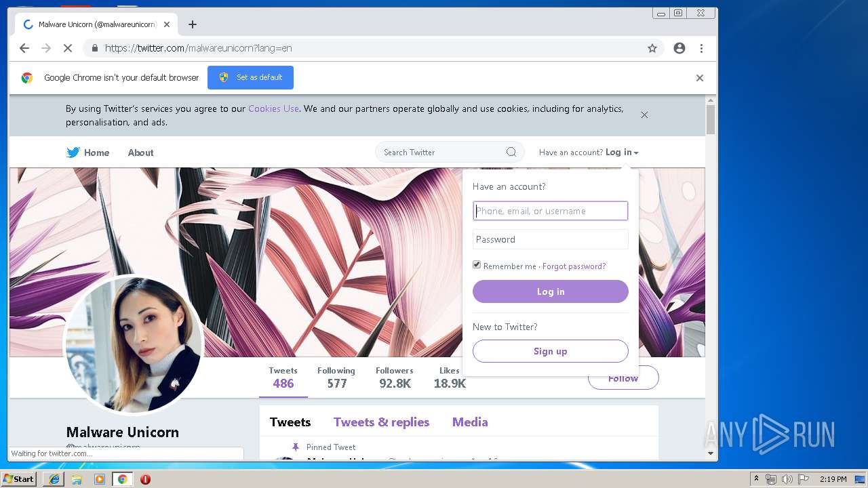Screen dimensions: 868x488
Task: Click the Password input field
Action: (x=551, y=239)
